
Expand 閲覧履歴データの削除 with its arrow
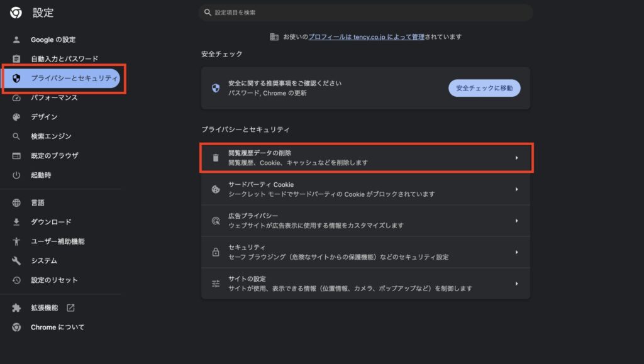(x=516, y=158)
